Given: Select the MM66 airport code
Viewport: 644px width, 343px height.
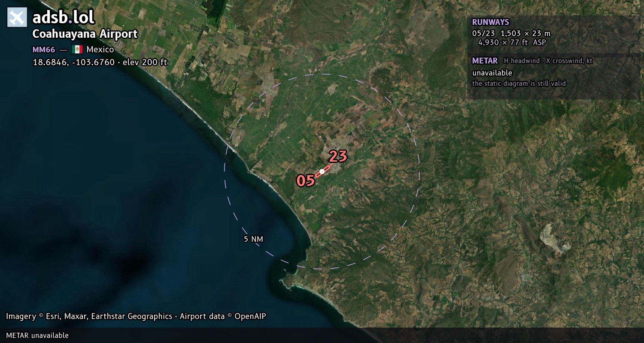Looking at the screenshot, I should click(x=44, y=49).
